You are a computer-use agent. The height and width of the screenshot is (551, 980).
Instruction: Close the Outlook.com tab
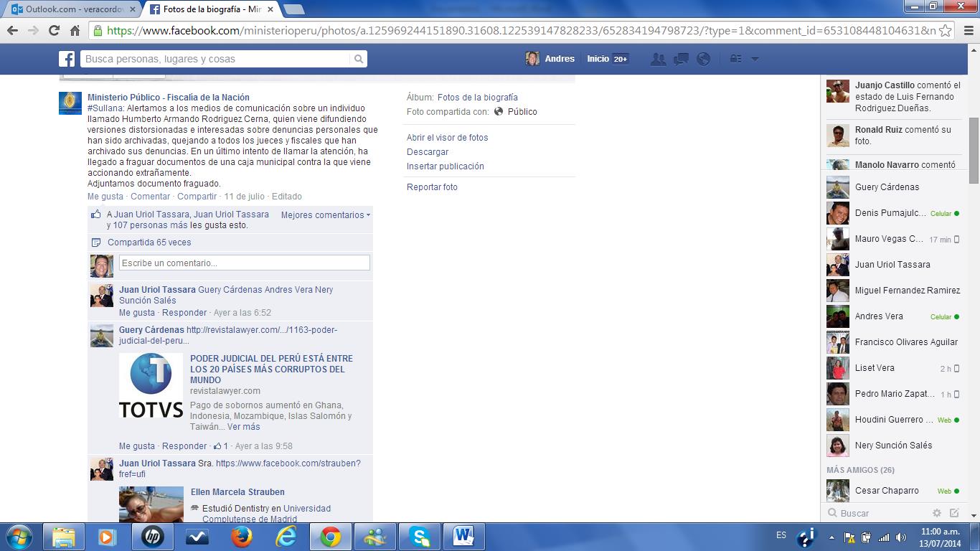(132, 9)
